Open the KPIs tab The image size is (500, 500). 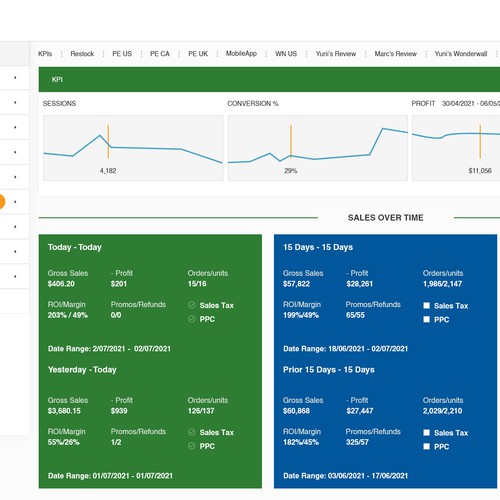pos(45,54)
